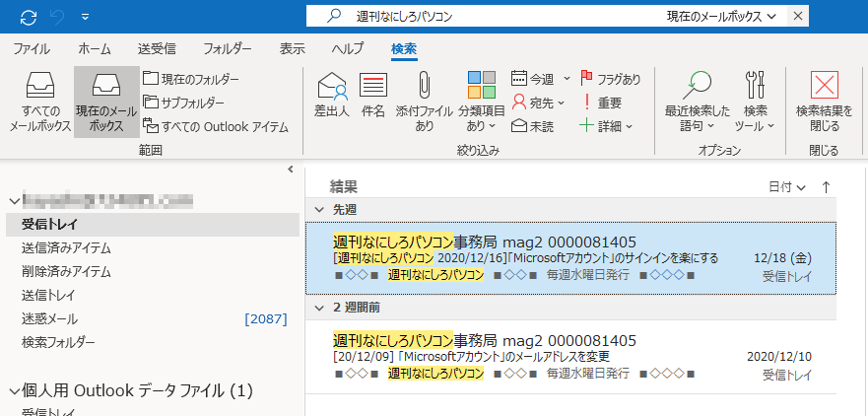Screen dimensions: 868x416
Task: Filter mails with 添付ファイルあり paperclip
Action: (425, 102)
